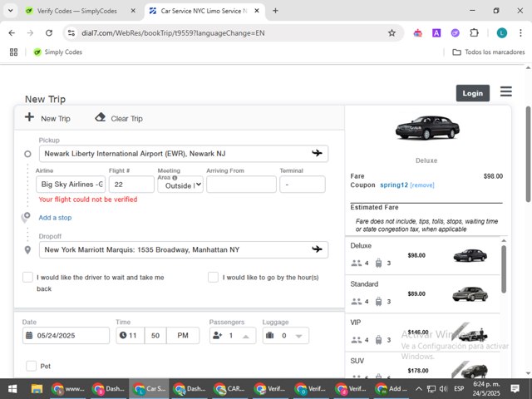Click the volume icon in the system tray
The height and width of the screenshot is (399, 532).
click(x=443, y=389)
